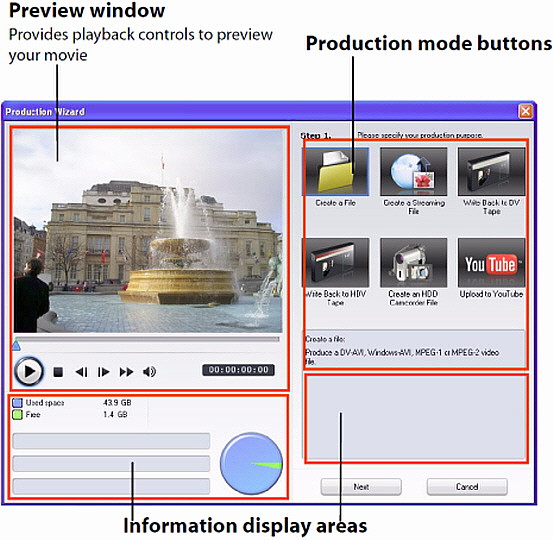Click the timecode display field
Image resolution: width=553 pixels, height=540 pixels.
point(238,370)
